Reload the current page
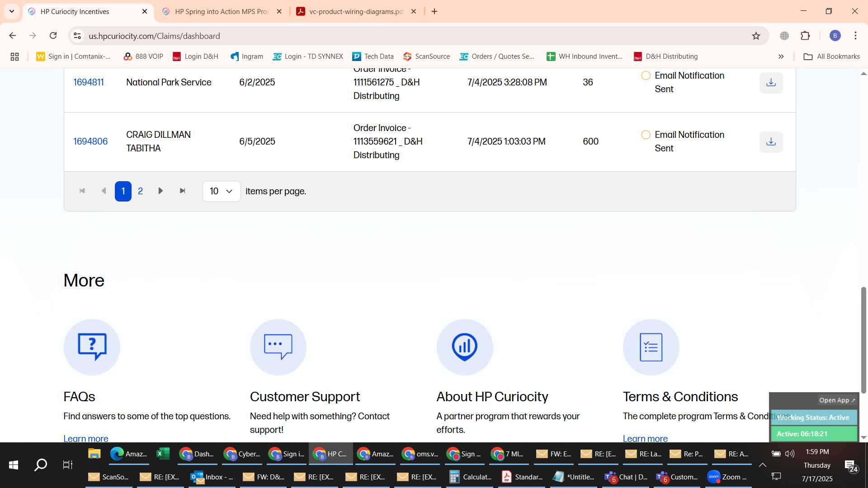The height and width of the screenshot is (488, 868). tap(53, 36)
